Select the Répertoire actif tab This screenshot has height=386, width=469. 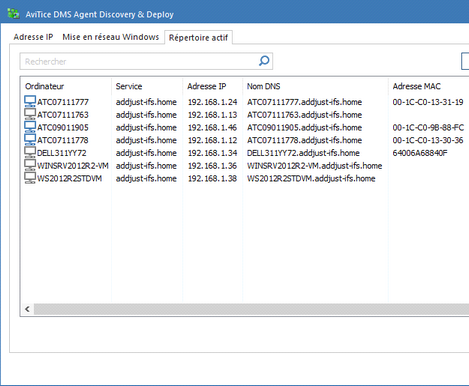pyautogui.click(x=198, y=38)
